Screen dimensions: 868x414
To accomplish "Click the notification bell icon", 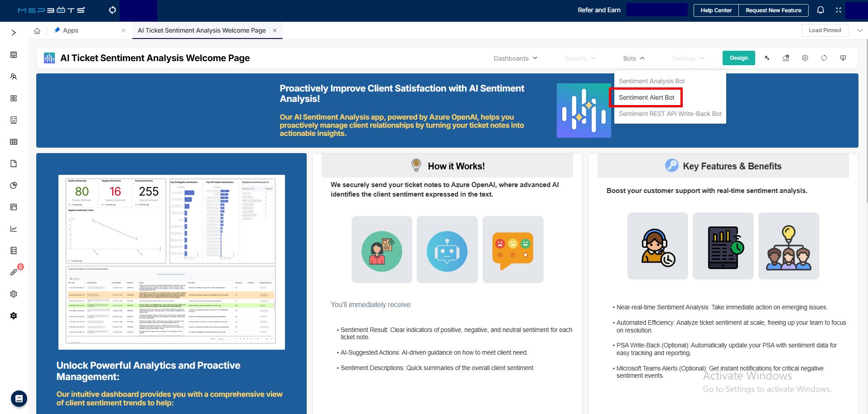I will [820, 10].
